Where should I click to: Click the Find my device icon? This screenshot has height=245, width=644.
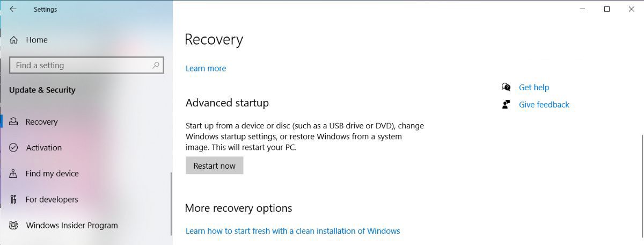[14, 174]
